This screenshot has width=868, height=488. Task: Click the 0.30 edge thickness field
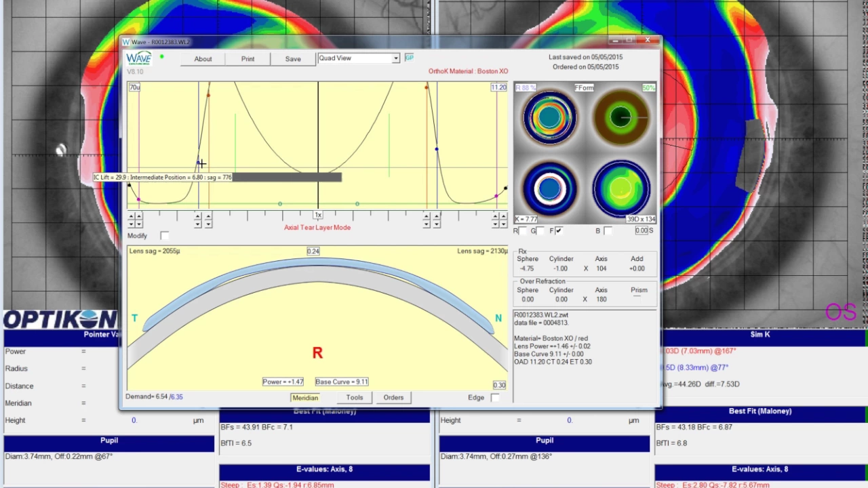tap(499, 385)
